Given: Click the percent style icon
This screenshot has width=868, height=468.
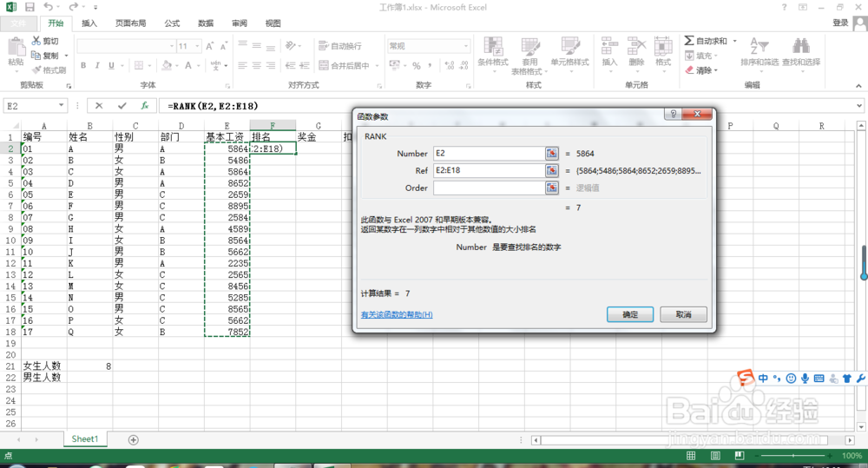Looking at the screenshot, I should [x=417, y=65].
